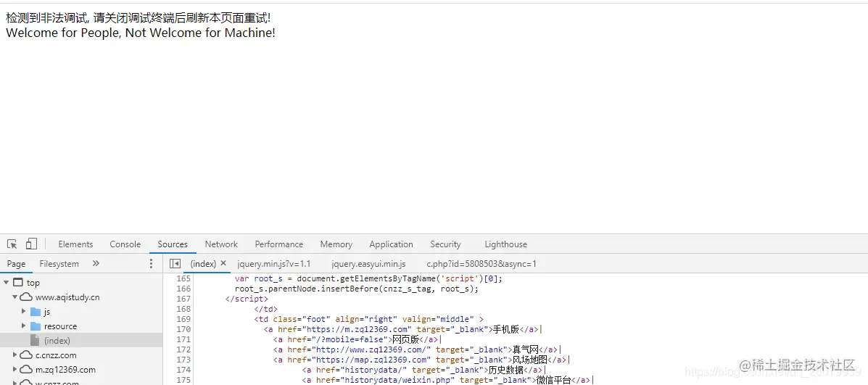Image resolution: width=868 pixels, height=385 pixels.
Task: Select the Page navigator tab
Action: click(x=16, y=264)
